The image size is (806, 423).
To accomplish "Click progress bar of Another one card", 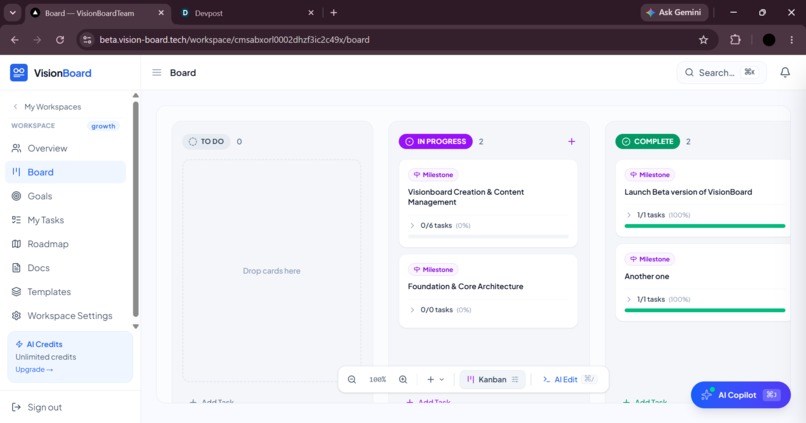I will tap(705, 310).
